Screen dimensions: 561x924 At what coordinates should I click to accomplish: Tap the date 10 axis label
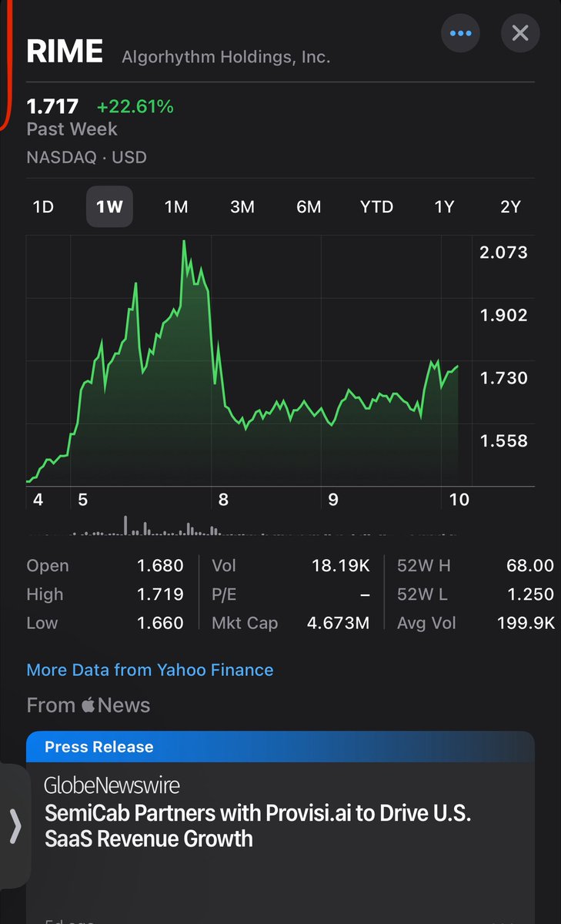click(459, 500)
